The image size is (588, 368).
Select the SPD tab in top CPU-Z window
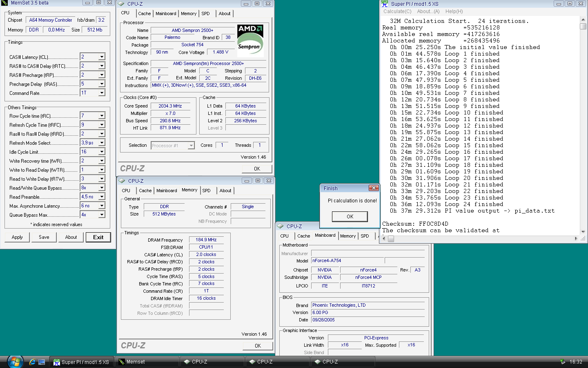click(206, 13)
